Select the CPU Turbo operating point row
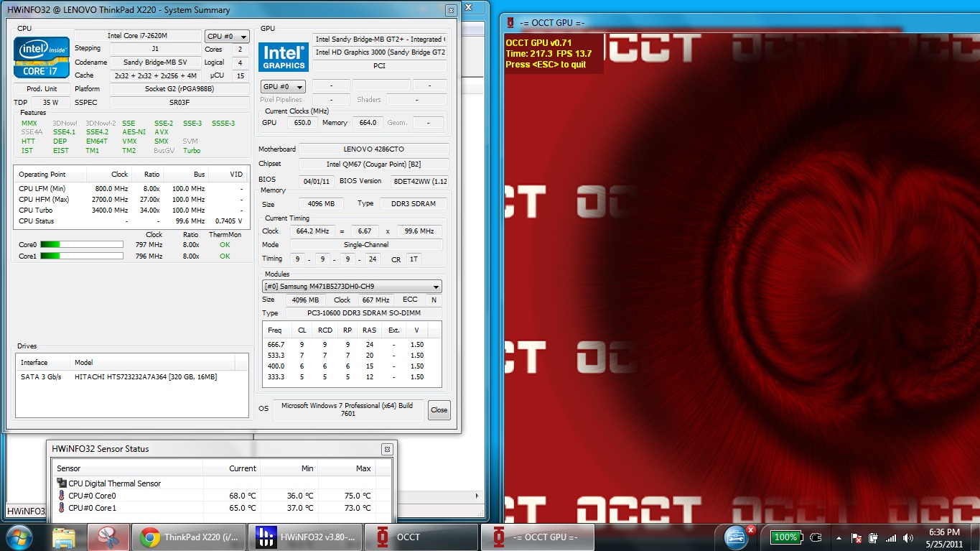This screenshot has width=980, height=551. 130,210
